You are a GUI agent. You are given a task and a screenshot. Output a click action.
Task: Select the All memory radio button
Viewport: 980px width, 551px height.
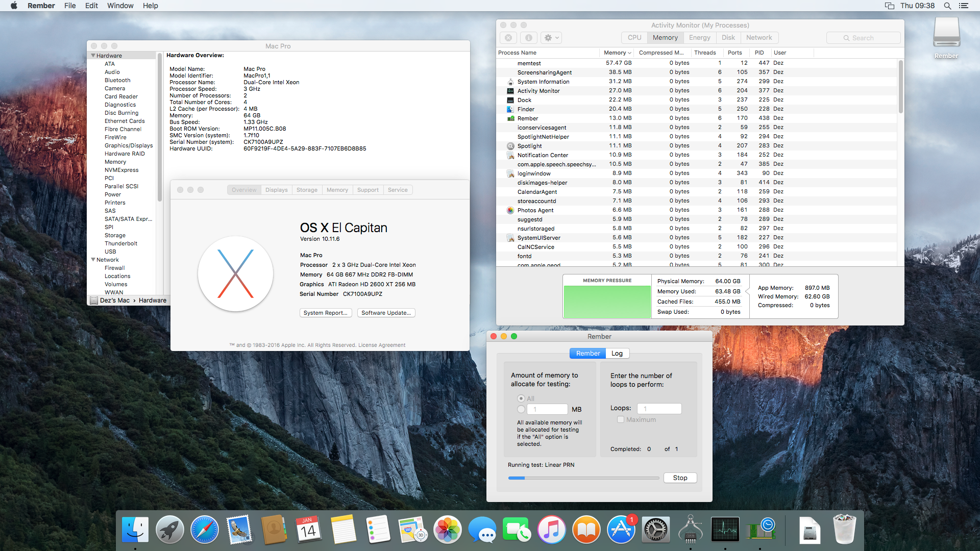point(521,398)
